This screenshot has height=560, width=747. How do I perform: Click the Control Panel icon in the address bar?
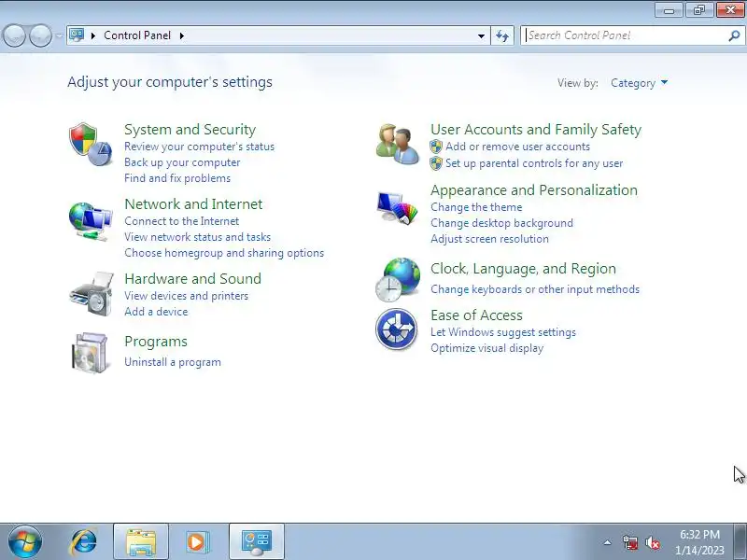tap(77, 35)
